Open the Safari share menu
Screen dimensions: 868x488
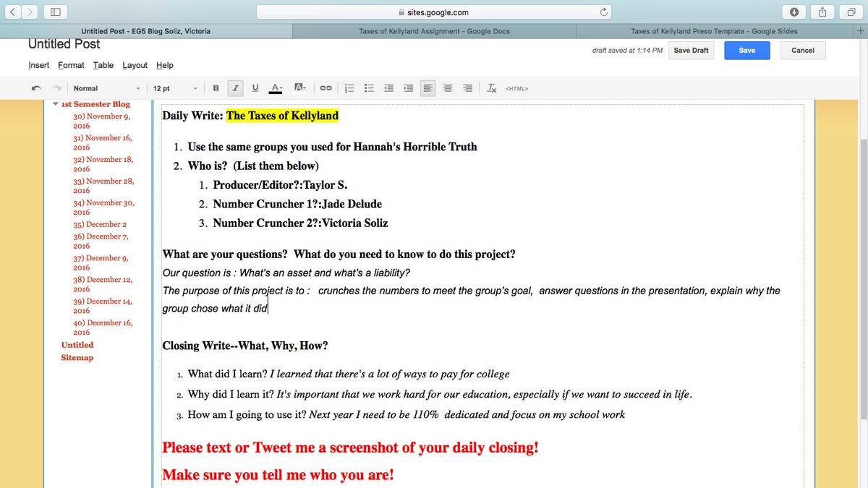point(822,12)
